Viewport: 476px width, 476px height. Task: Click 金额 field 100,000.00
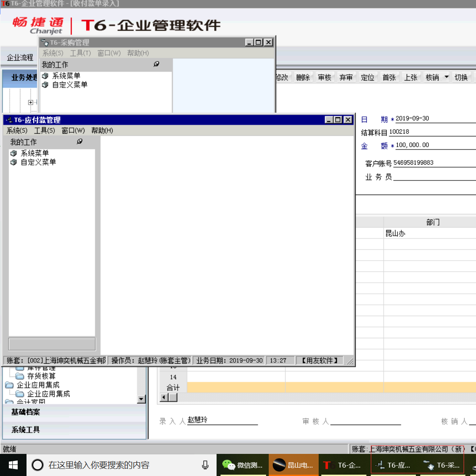click(x=435, y=145)
